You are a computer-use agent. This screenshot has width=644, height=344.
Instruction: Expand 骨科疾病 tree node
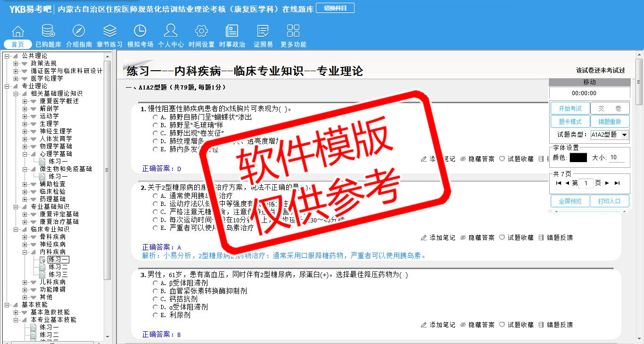(x=25, y=237)
